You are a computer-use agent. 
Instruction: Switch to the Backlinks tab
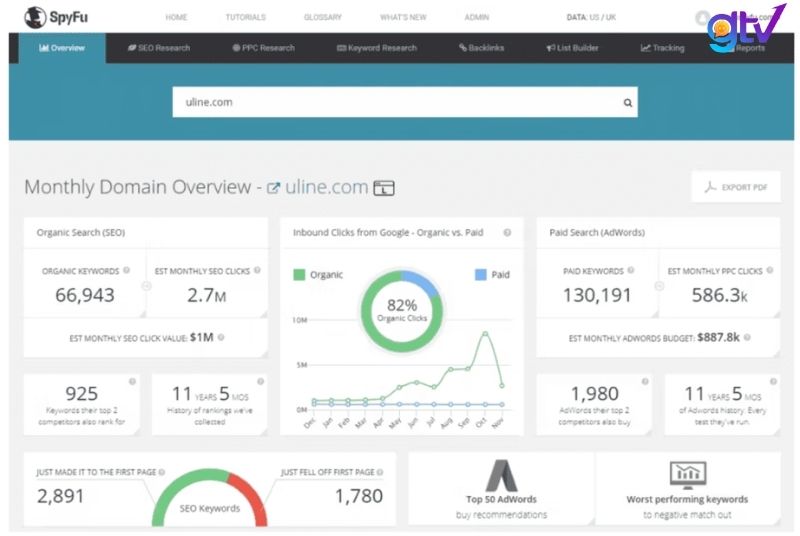point(481,48)
